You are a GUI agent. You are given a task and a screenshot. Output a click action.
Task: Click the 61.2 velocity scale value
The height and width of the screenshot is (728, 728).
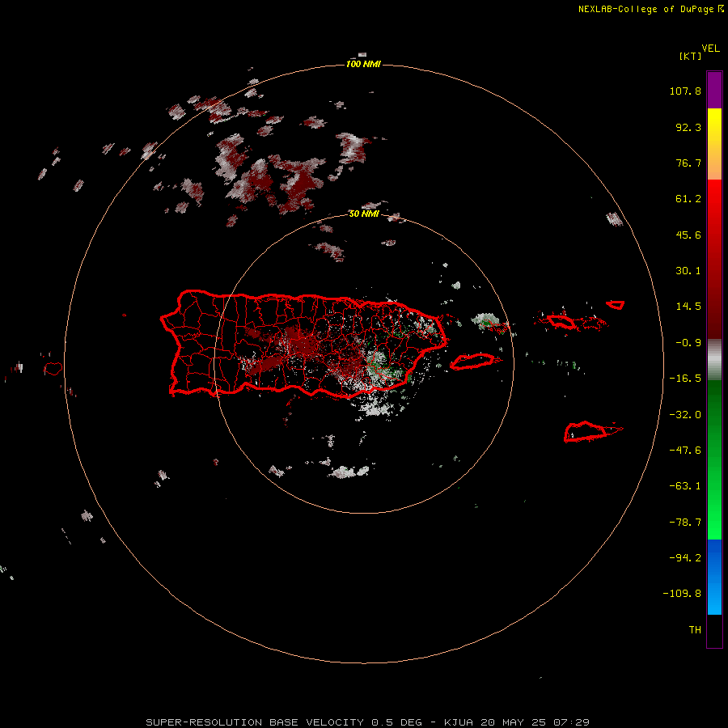click(x=688, y=199)
